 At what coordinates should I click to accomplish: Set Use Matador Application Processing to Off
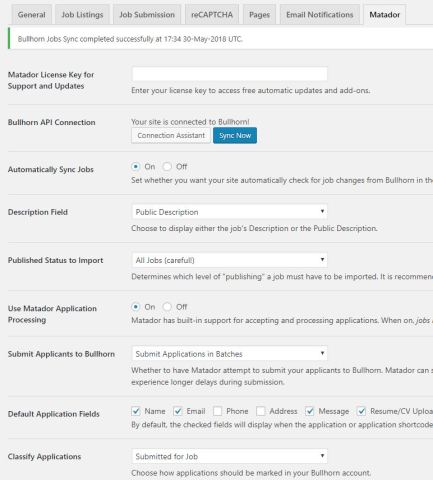coord(167,307)
